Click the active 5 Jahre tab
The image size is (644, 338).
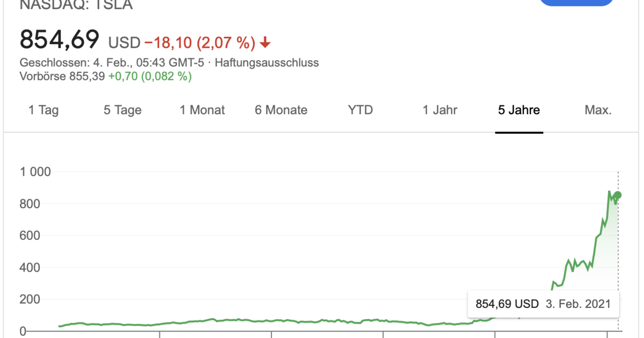(x=518, y=110)
